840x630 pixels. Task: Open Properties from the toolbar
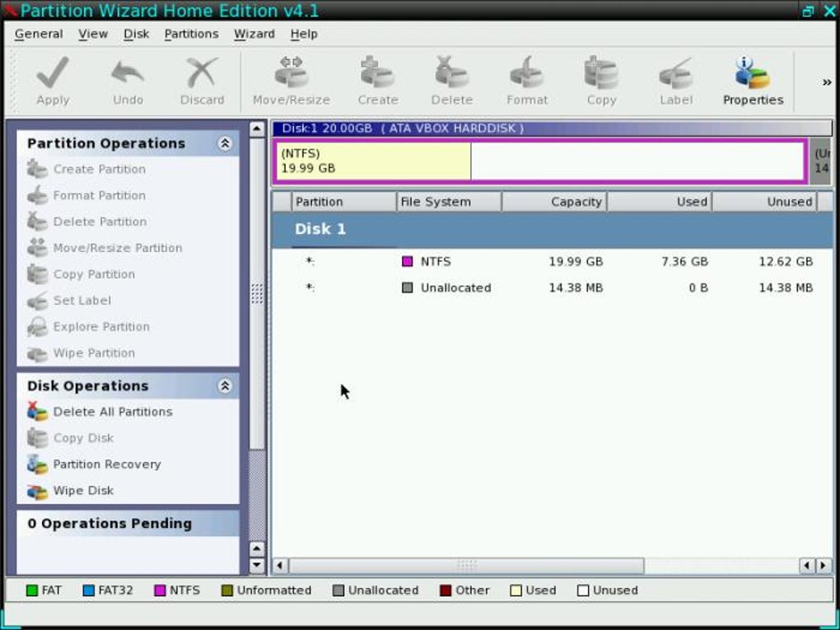pyautogui.click(x=753, y=81)
